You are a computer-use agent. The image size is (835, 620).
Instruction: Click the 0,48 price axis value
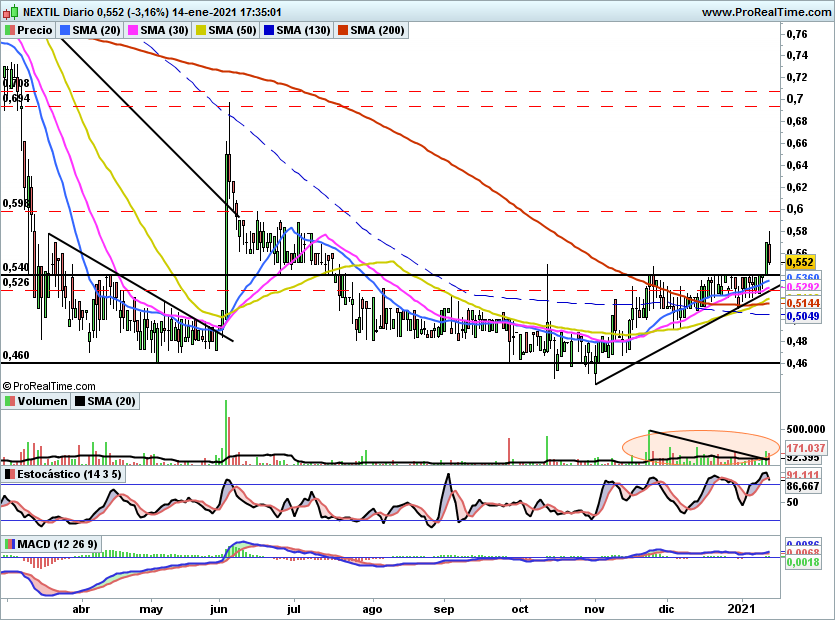pos(797,341)
